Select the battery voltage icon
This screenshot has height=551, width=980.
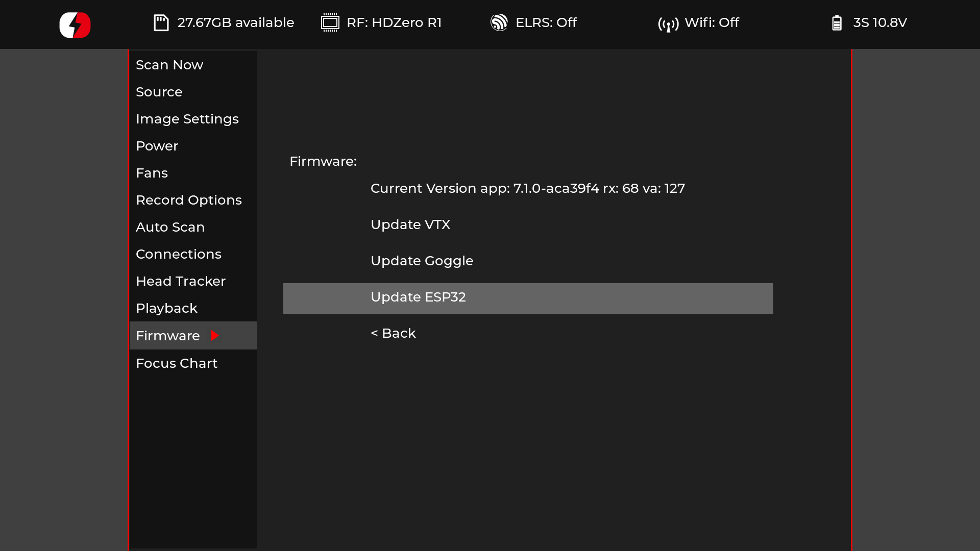(x=837, y=22)
